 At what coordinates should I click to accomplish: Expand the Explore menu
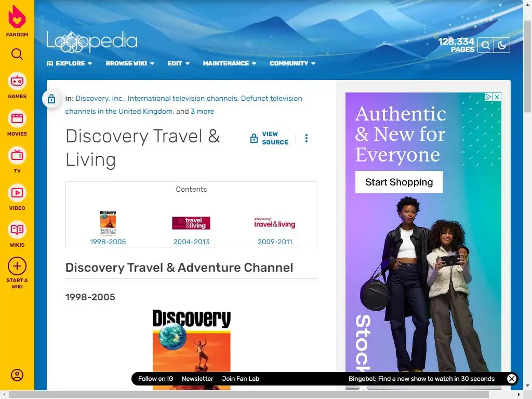pos(69,63)
